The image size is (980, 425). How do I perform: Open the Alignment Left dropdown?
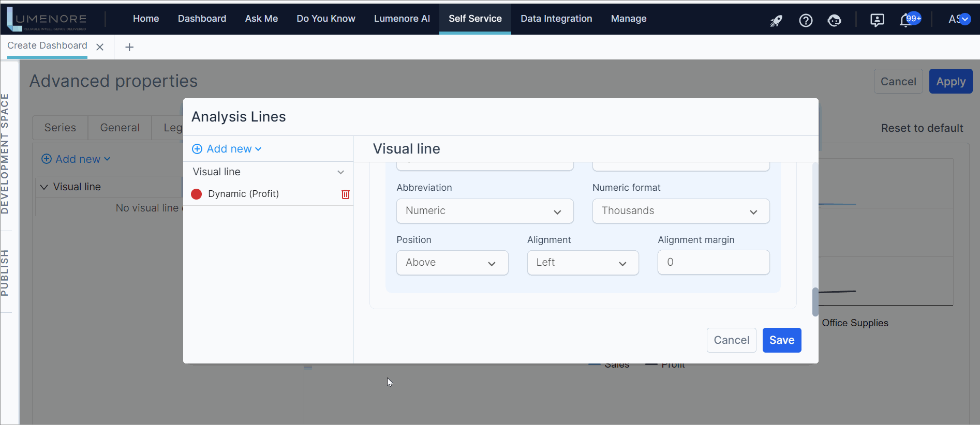tap(582, 263)
